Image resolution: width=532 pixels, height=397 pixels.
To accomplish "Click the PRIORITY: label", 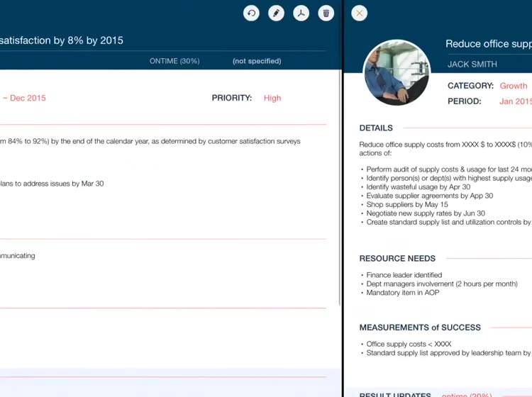I will (232, 98).
